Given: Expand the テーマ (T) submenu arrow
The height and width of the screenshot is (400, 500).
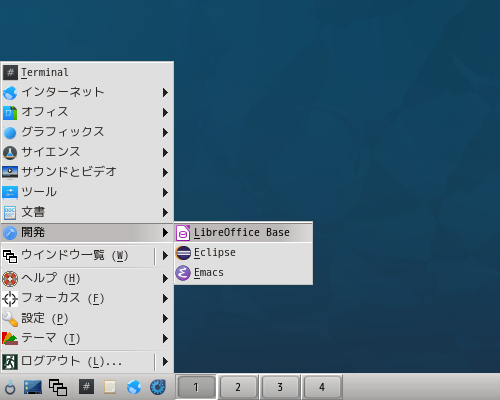Looking at the screenshot, I should [x=165, y=339].
